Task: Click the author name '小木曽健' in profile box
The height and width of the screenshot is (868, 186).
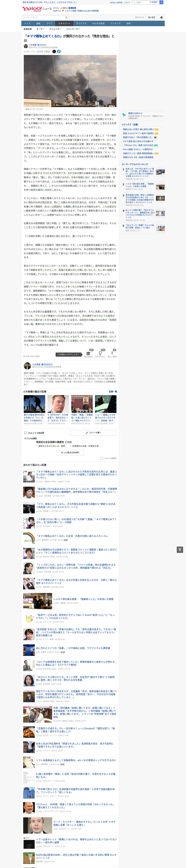Action: click(x=36, y=365)
